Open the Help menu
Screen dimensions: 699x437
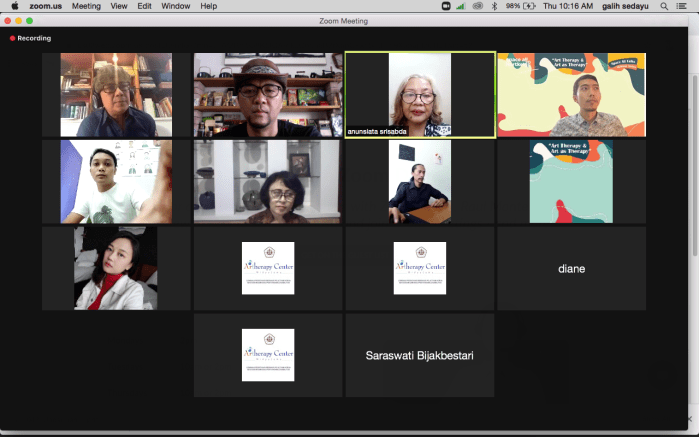point(208,6)
